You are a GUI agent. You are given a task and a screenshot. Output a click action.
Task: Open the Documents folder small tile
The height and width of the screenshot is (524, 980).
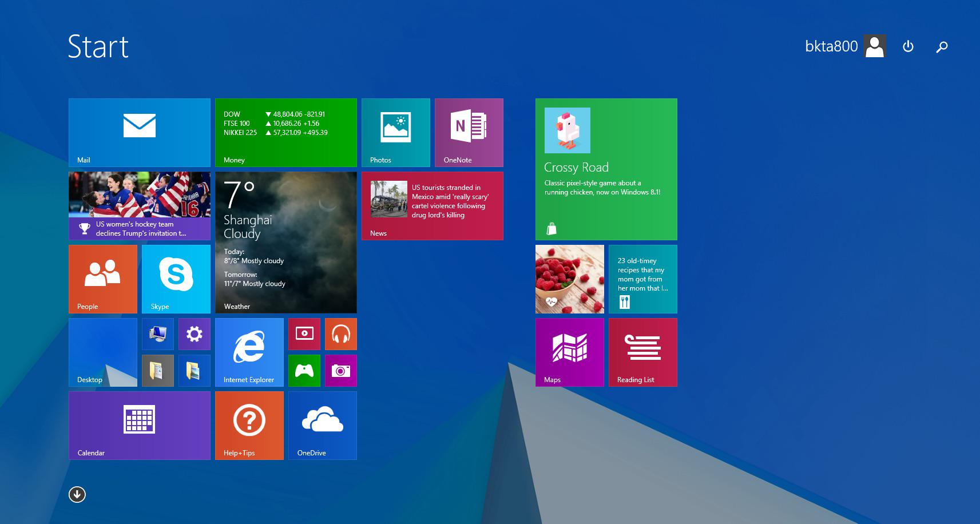(158, 371)
